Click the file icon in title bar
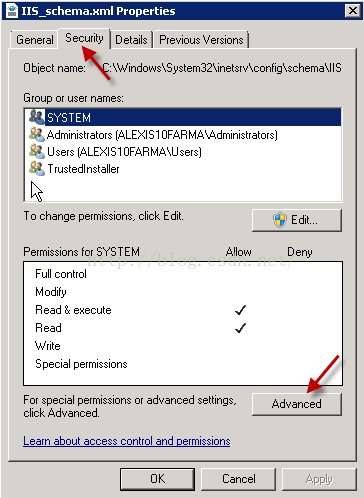364x498 pixels. click(x=12, y=11)
